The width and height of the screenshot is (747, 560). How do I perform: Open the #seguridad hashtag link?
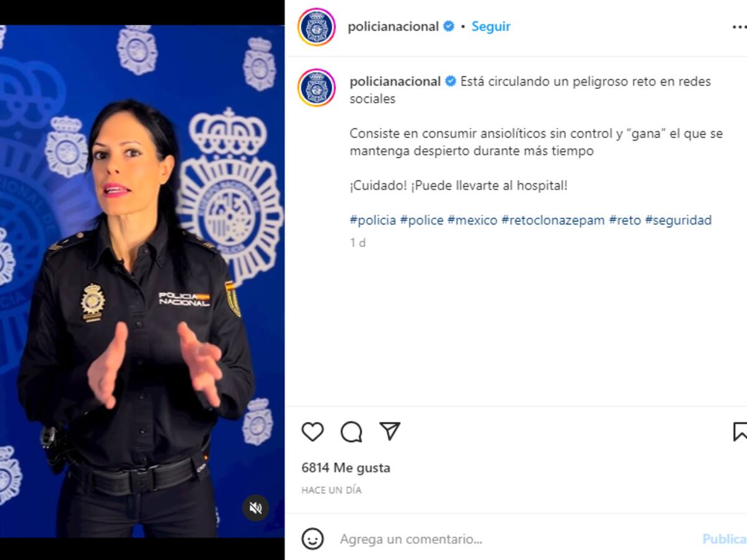(678, 220)
